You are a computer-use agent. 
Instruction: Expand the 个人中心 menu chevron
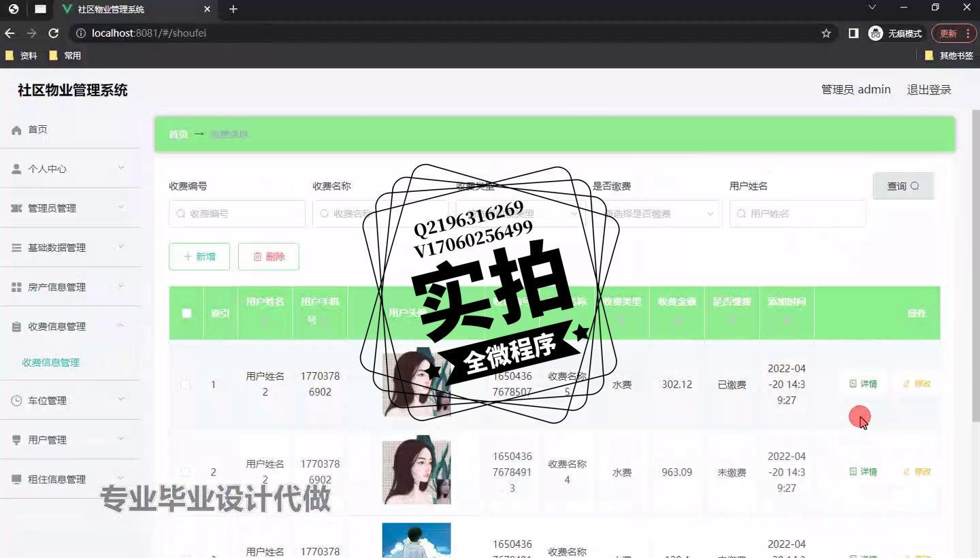point(121,167)
